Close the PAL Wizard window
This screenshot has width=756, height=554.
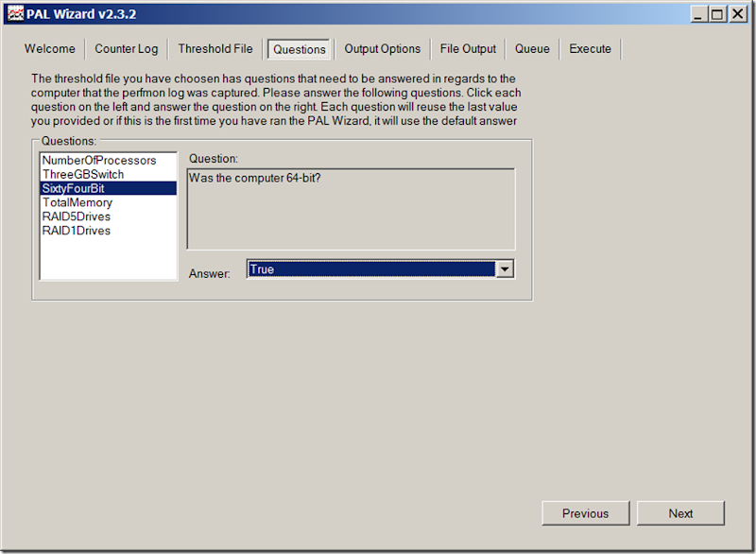click(x=738, y=14)
